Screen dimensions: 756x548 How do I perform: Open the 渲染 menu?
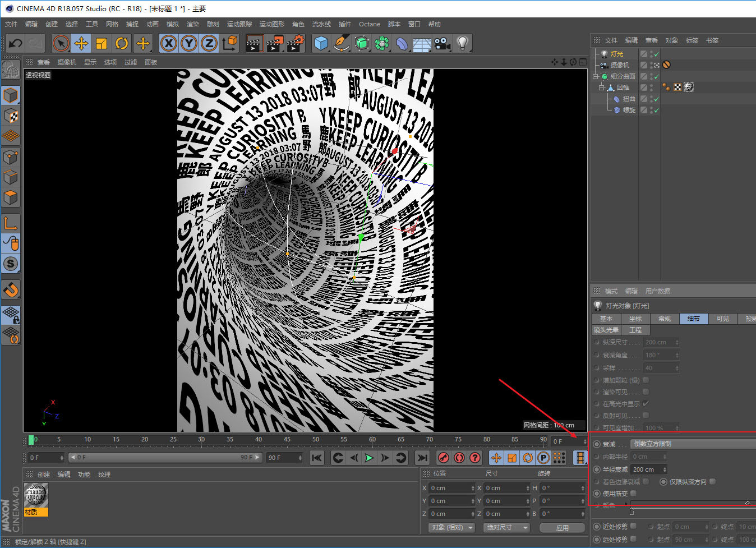[193, 24]
